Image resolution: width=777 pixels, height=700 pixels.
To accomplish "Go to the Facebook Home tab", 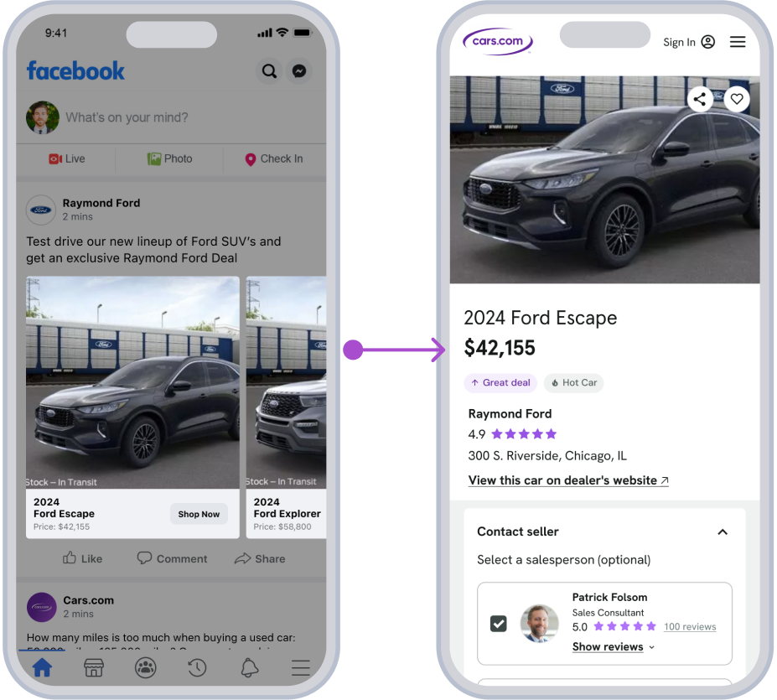I will tap(42, 667).
